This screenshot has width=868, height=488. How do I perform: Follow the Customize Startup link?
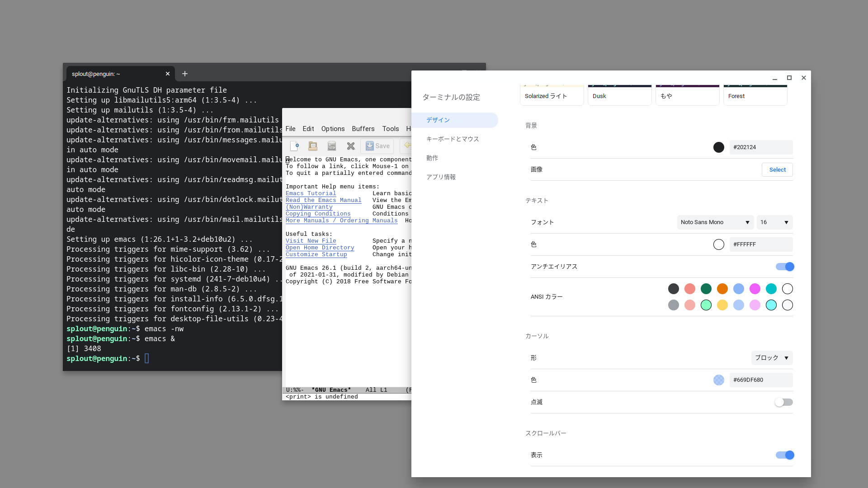coord(316,254)
